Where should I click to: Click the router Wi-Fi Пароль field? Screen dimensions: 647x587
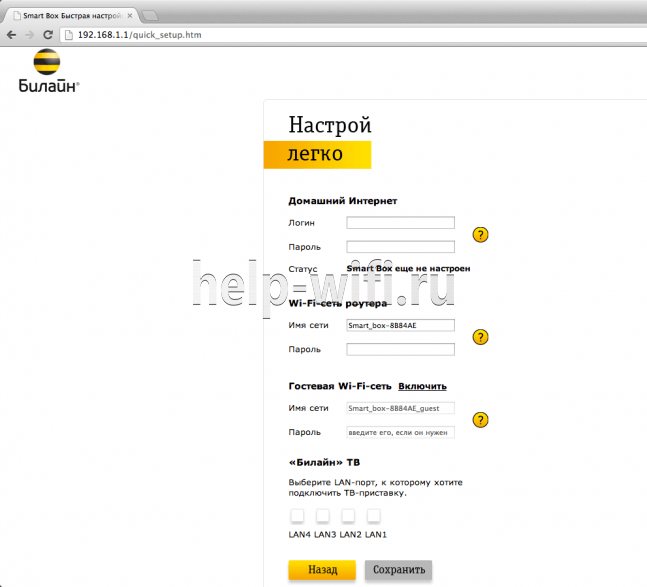(400, 349)
